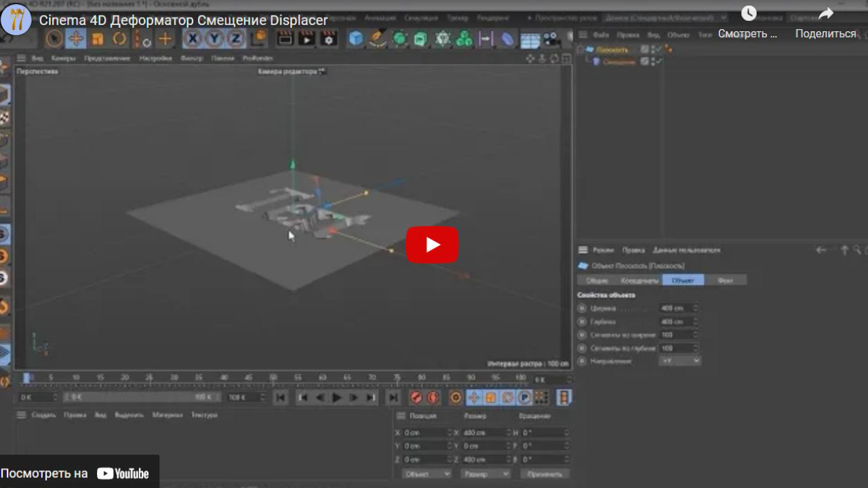Open the material manager Создать menu
Screen dimensions: 868x488
[x=44, y=415]
